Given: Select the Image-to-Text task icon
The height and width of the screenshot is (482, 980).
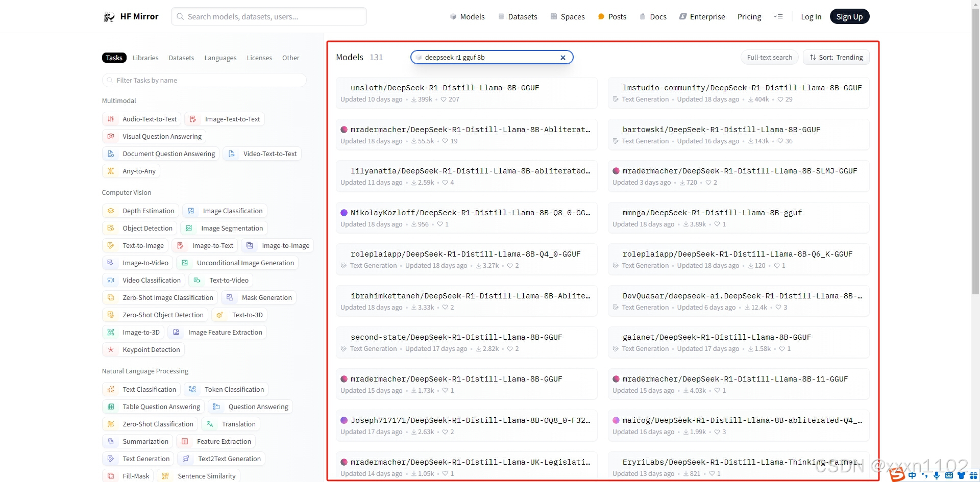Looking at the screenshot, I should coord(180,246).
